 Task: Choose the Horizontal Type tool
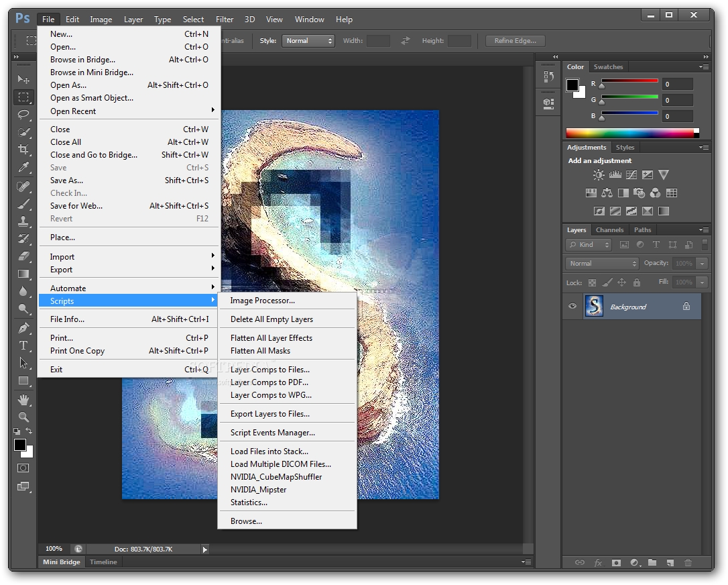pos(23,345)
